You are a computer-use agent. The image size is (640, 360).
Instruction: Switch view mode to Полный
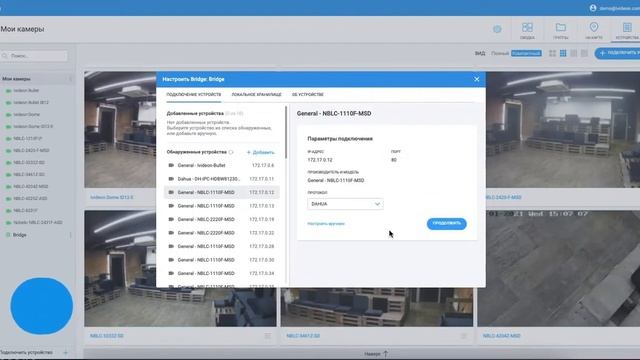500,53
